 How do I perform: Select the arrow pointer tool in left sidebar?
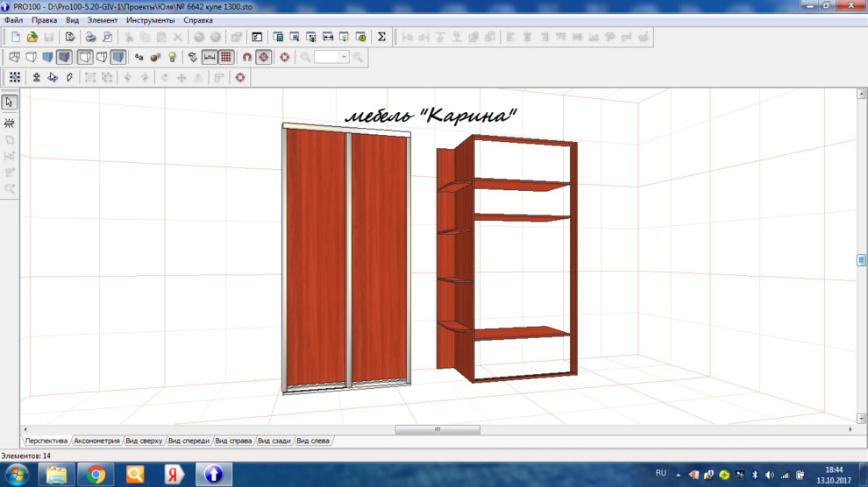[10, 102]
